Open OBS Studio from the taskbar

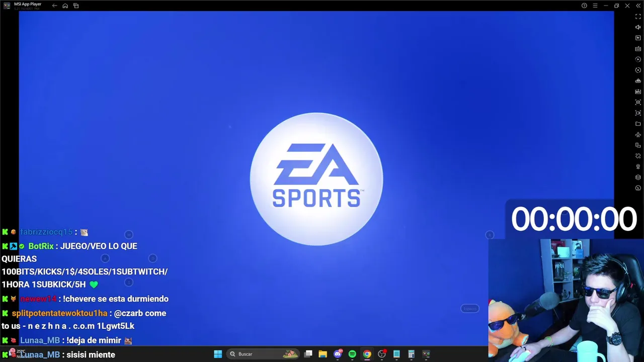click(x=382, y=354)
